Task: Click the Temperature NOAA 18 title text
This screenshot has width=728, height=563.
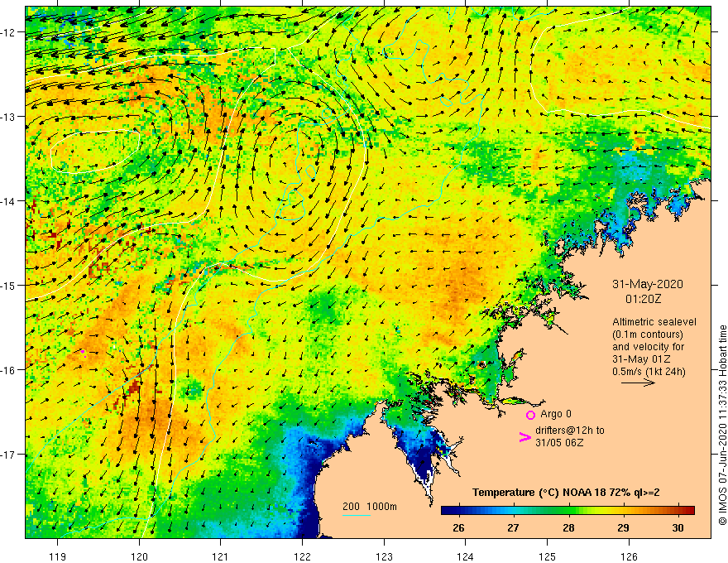Action: pos(566,493)
